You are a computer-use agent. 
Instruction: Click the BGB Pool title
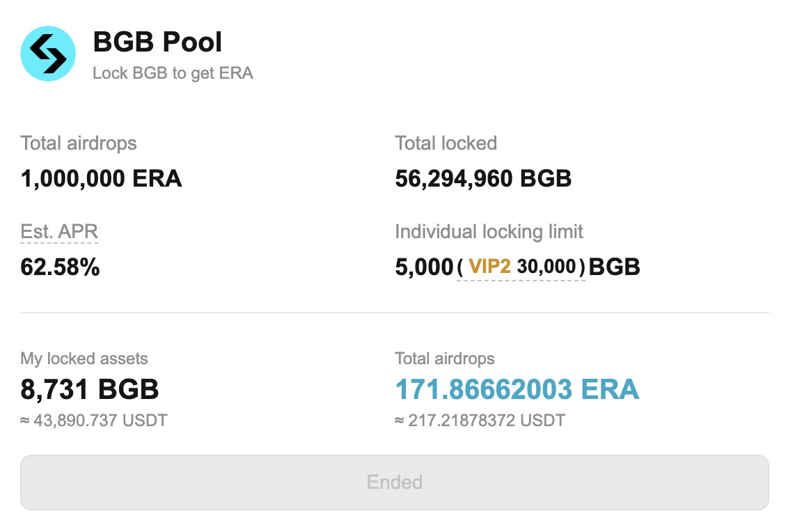157,42
